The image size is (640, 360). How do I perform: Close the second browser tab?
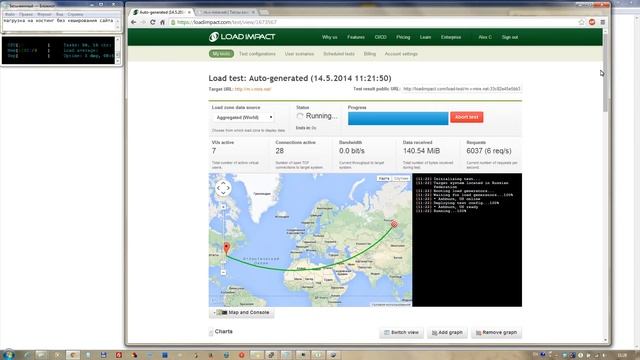click(253, 12)
